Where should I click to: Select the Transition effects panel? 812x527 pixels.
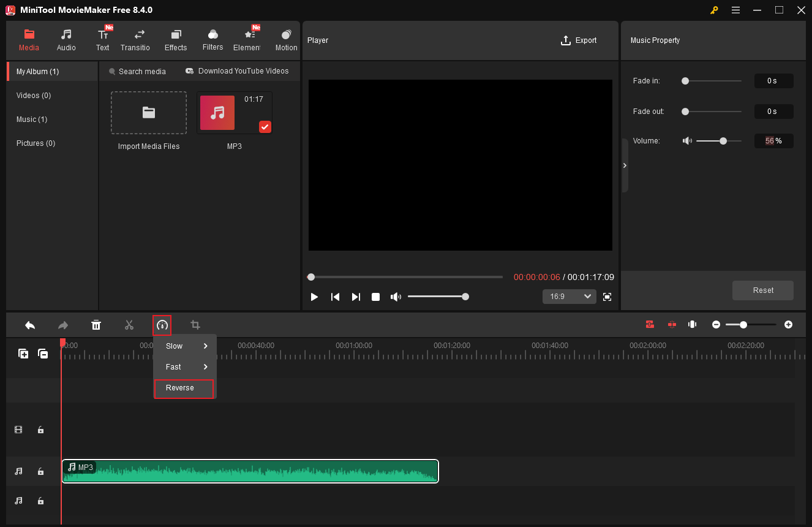point(135,38)
